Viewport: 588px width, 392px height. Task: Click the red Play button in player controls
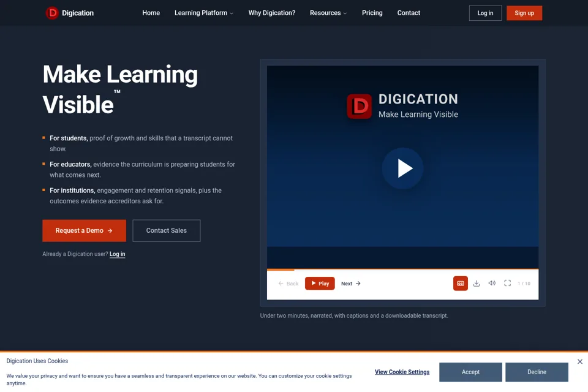(x=320, y=283)
